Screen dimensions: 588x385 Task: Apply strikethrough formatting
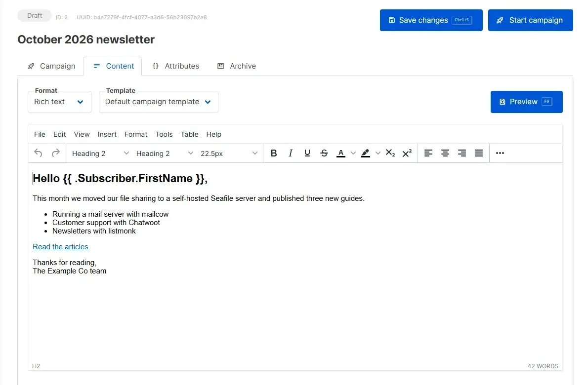(x=324, y=153)
